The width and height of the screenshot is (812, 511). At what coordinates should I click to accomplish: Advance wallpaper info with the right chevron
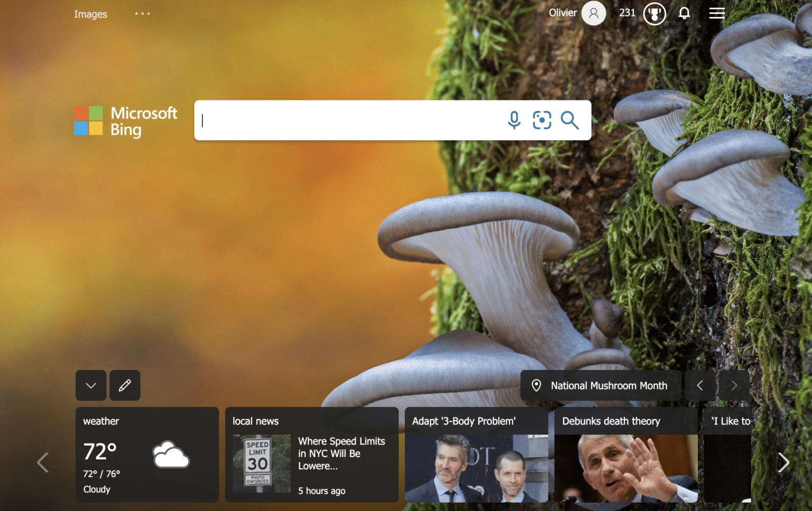pyautogui.click(x=734, y=385)
